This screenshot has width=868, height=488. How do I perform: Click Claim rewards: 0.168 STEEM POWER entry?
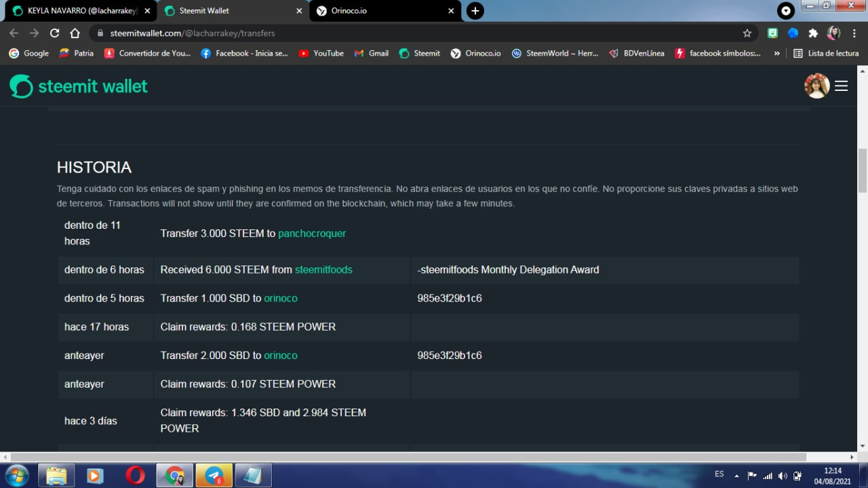(248, 327)
